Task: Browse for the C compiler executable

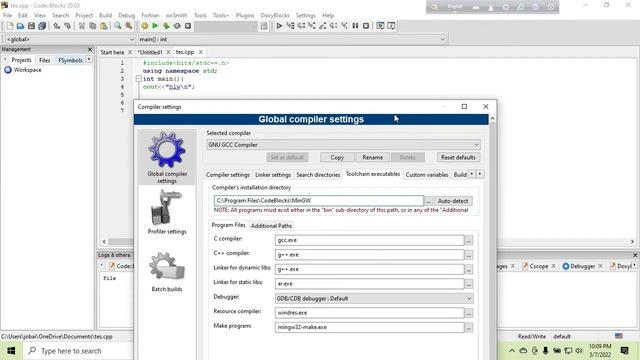Action: 469,240
